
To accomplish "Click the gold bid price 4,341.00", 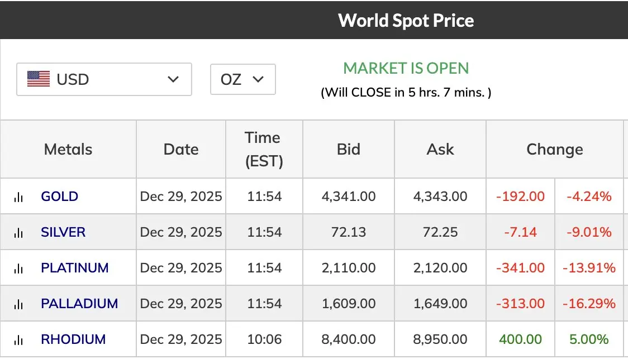I will 349,197.
